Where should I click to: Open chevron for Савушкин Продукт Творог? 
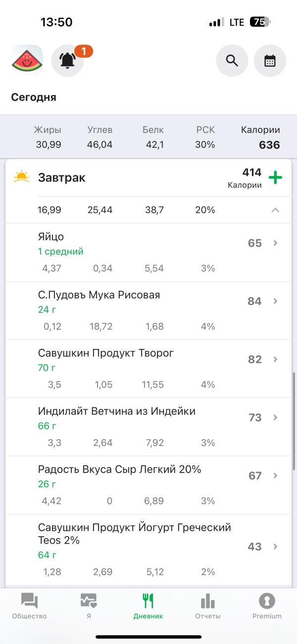276,359
